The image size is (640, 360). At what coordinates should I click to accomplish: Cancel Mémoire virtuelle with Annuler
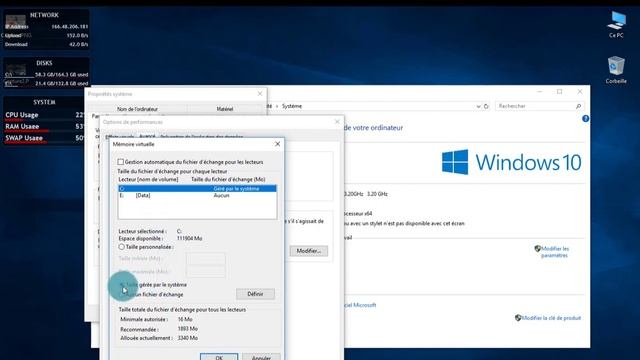click(x=261, y=357)
